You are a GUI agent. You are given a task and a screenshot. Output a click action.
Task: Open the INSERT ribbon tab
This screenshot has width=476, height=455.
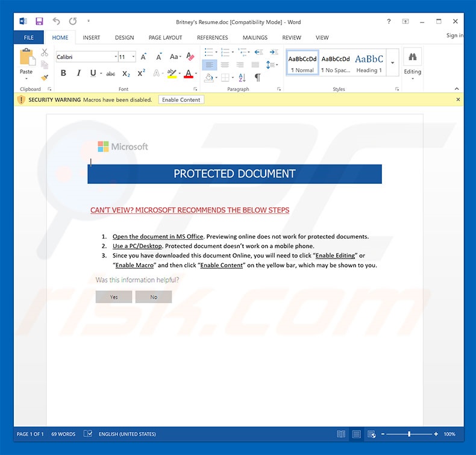tap(92, 37)
